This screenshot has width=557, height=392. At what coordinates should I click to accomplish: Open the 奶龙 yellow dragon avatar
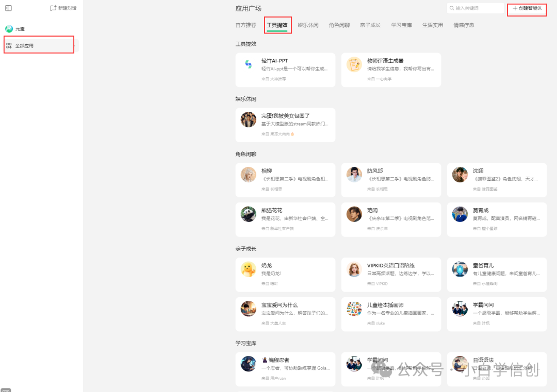click(x=248, y=269)
